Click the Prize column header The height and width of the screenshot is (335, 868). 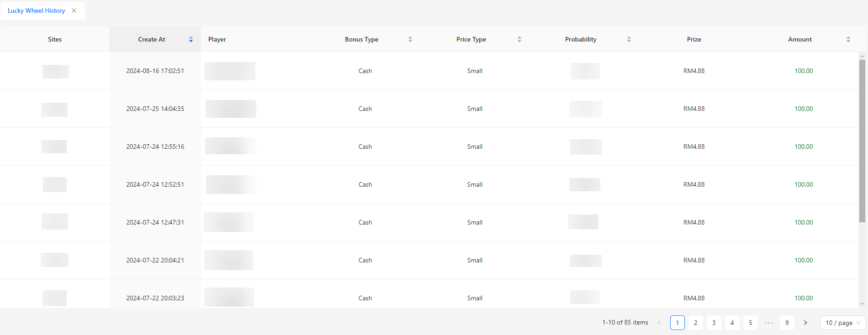coord(693,39)
